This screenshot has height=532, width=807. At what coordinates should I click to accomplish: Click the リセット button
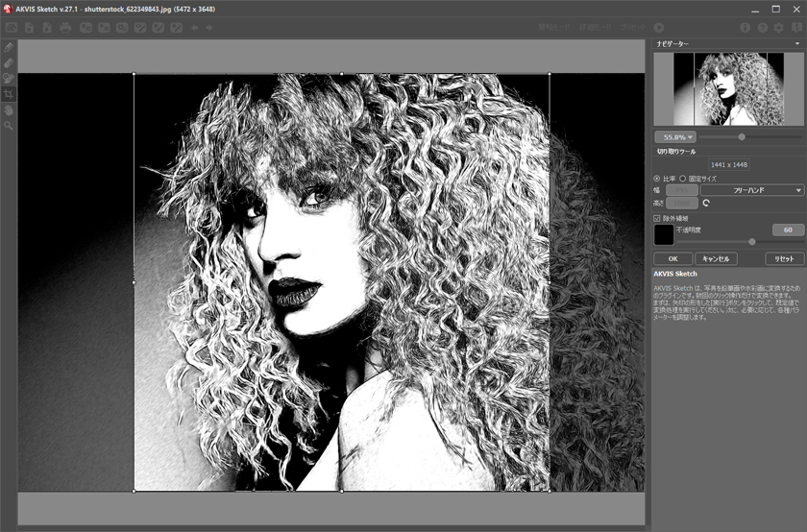pos(785,258)
